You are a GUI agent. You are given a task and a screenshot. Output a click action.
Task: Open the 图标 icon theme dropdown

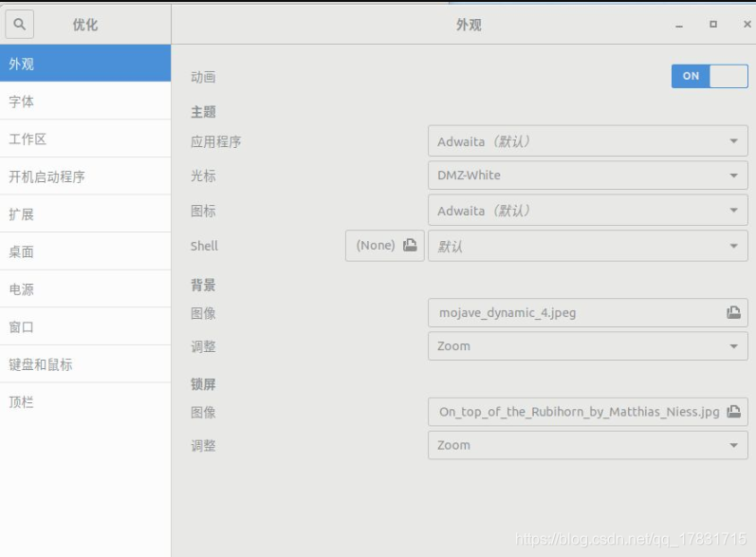pyautogui.click(x=588, y=211)
